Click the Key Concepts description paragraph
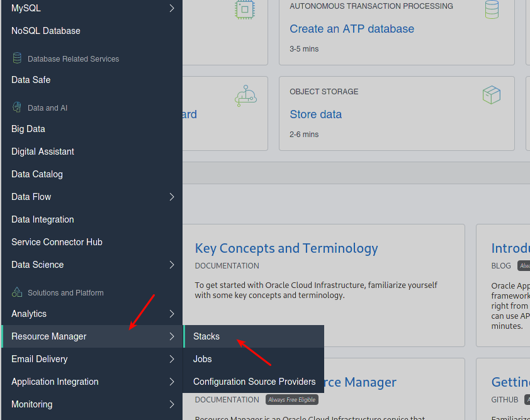The image size is (530, 420). click(316, 290)
